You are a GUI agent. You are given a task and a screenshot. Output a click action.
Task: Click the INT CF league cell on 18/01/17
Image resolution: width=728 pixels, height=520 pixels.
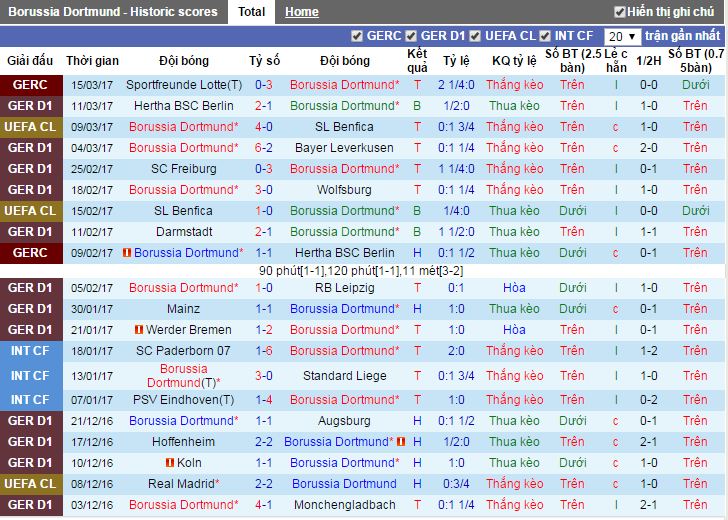[x=31, y=351]
